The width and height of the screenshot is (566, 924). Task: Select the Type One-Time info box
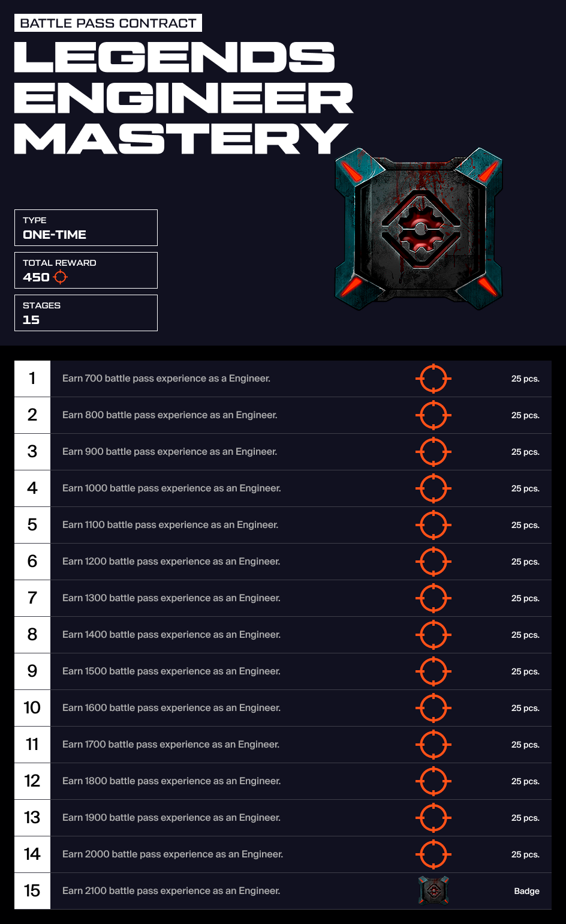click(x=86, y=227)
